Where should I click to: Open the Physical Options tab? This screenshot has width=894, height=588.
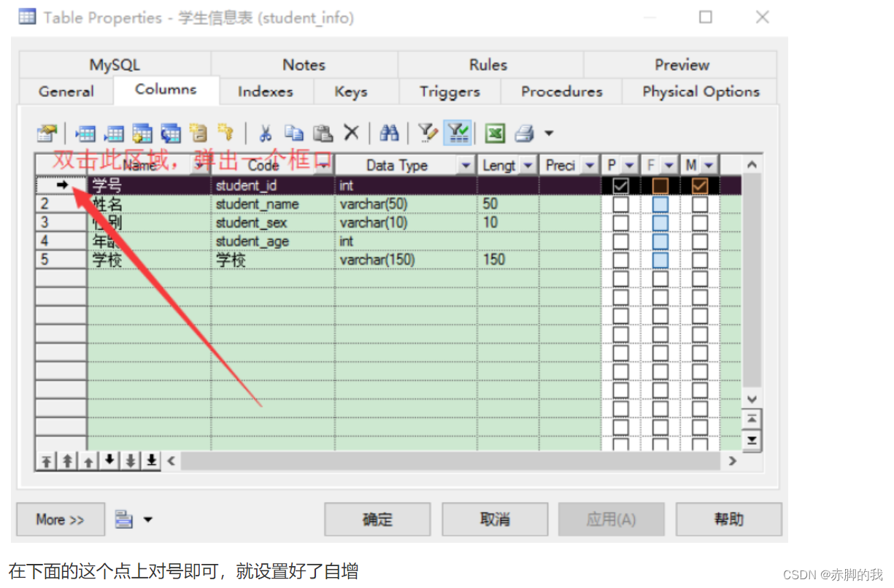pyautogui.click(x=700, y=92)
